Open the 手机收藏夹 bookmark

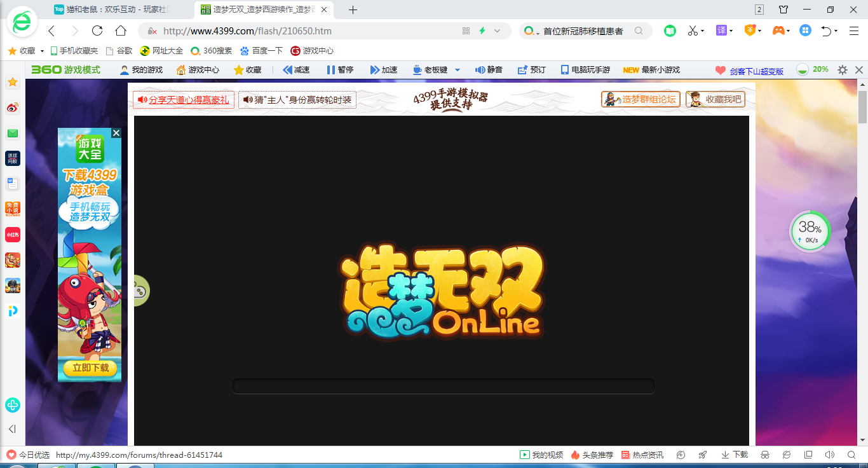pyautogui.click(x=74, y=51)
